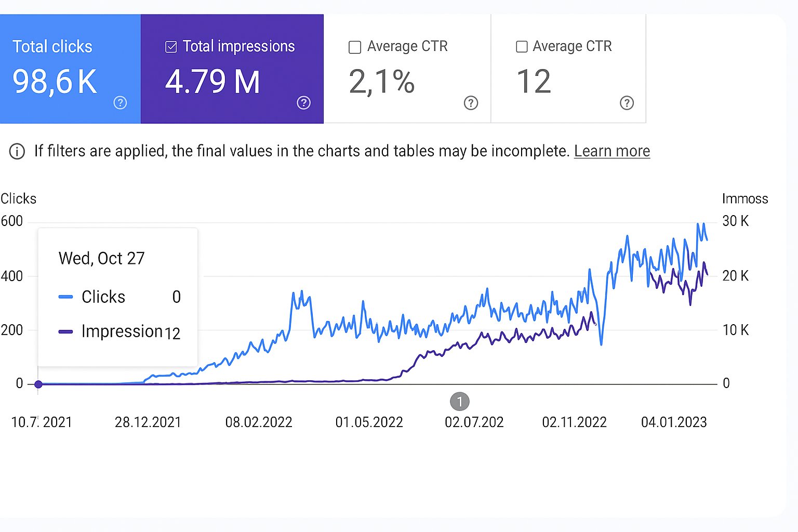Click the 04.01.2023 date axis label
The width and height of the screenshot is (798, 532).
[x=673, y=422]
